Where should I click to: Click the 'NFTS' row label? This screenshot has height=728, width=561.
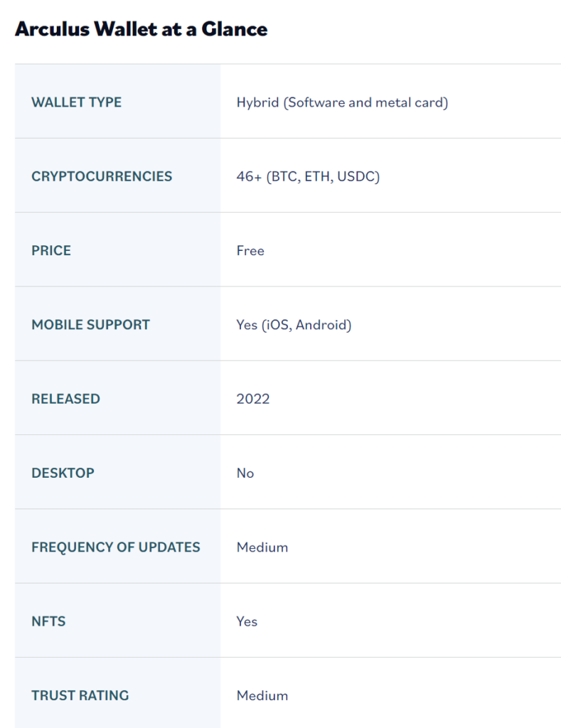point(48,621)
